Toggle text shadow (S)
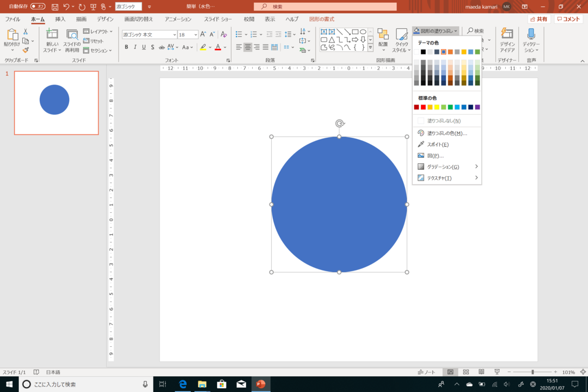The height and width of the screenshot is (392, 588). 152,47
